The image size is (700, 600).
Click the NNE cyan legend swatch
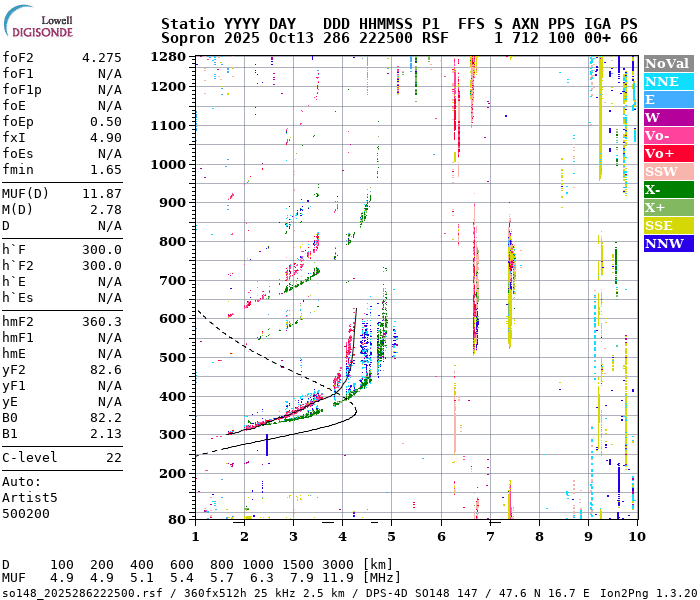(x=667, y=81)
